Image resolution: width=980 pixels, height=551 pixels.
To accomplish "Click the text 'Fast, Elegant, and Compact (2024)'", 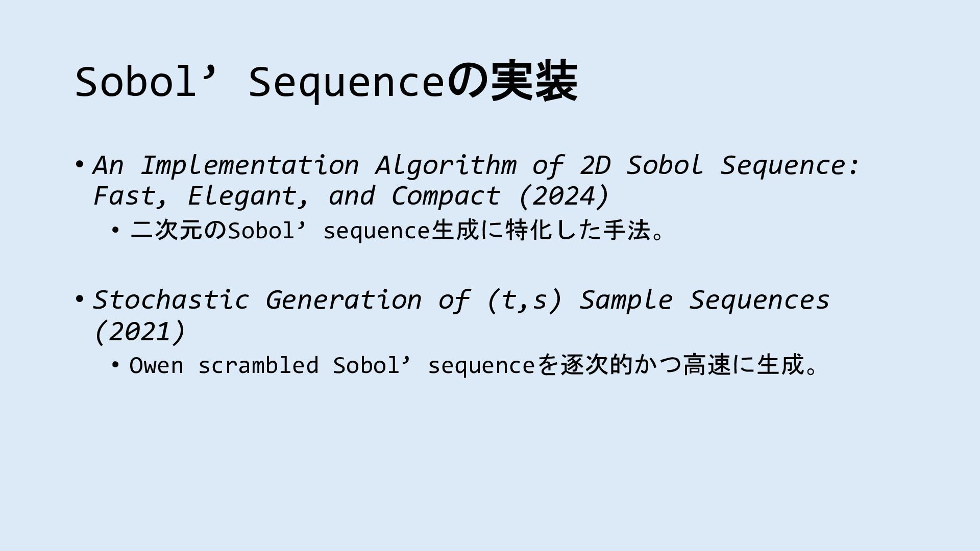I will [351, 196].
